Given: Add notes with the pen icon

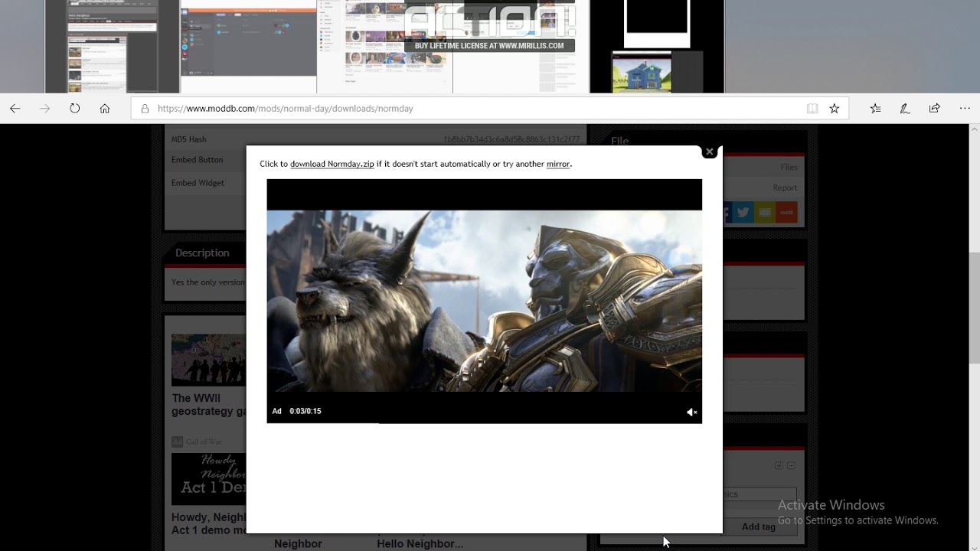Looking at the screenshot, I should pyautogui.click(x=905, y=109).
